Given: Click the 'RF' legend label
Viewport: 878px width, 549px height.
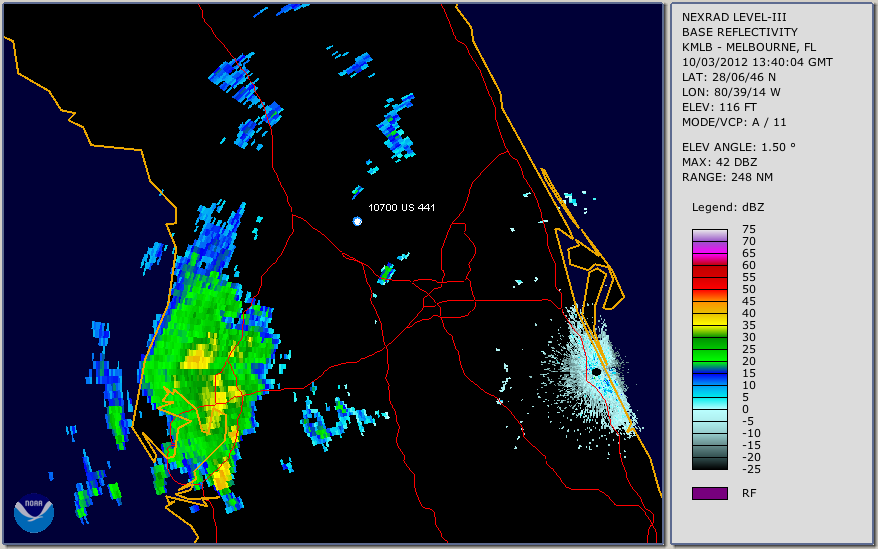Looking at the screenshot, I should [x=749, y=493].
